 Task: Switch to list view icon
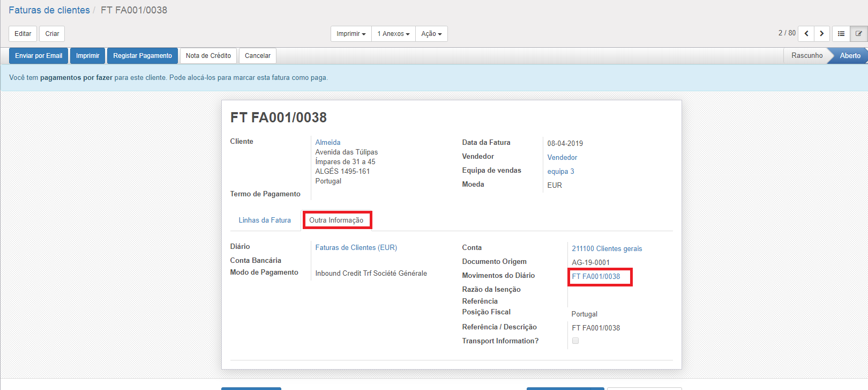[841, 34]
